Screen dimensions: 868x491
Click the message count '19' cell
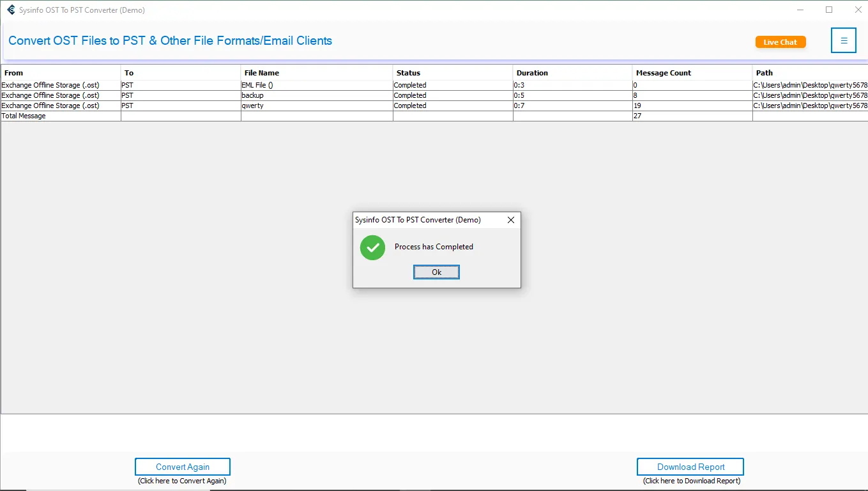(x=693, y=105)
